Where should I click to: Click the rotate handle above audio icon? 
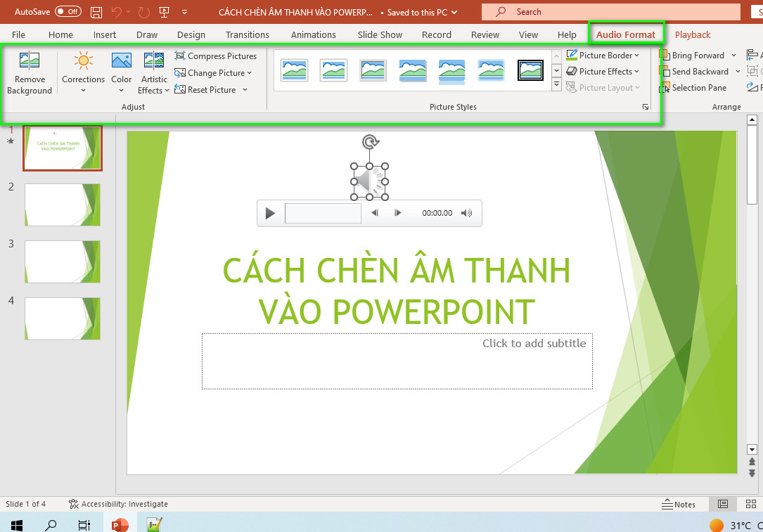tap(371, 142)
